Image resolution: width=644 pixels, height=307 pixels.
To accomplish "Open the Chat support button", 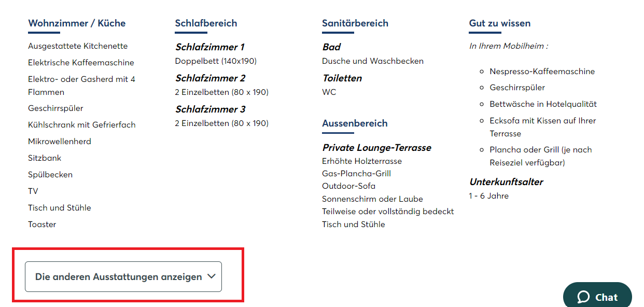I will pos(597,295).
